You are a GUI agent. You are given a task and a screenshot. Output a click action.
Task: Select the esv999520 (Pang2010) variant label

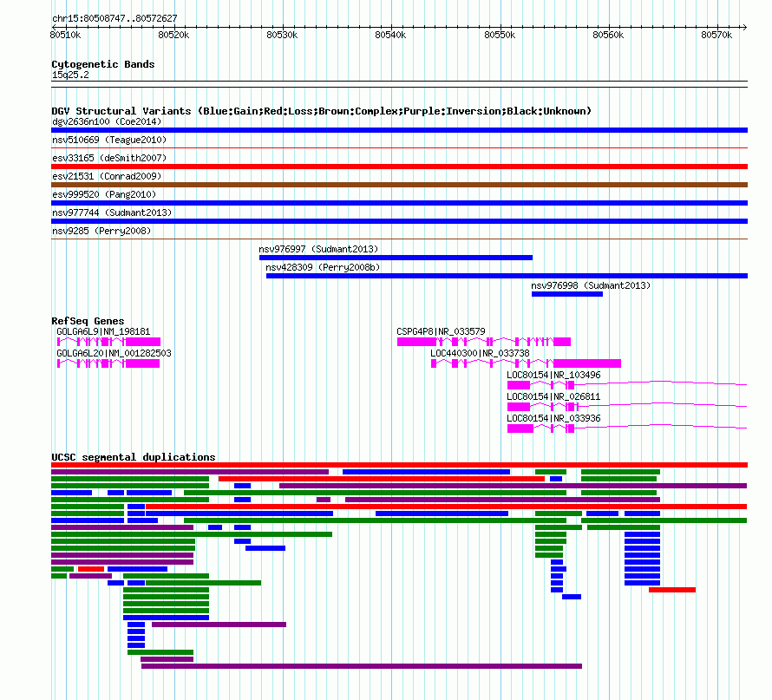104,194
